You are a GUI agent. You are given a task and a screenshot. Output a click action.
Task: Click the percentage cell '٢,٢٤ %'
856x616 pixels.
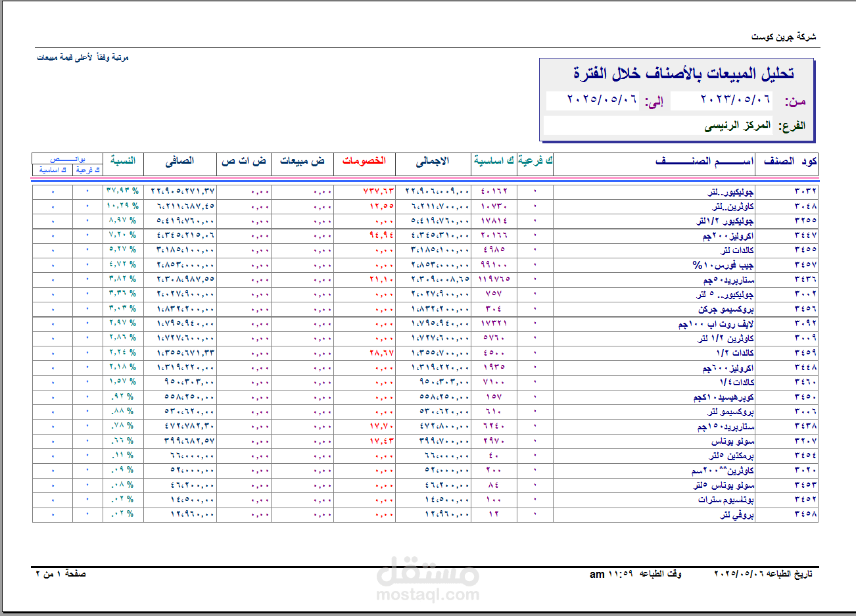click(x=122, y=352)
